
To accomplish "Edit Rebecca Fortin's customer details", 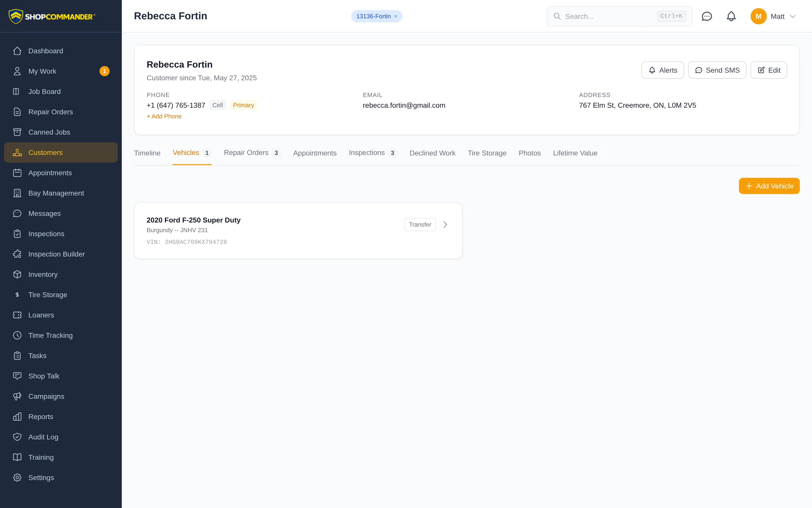I will (x=768, y=70).
